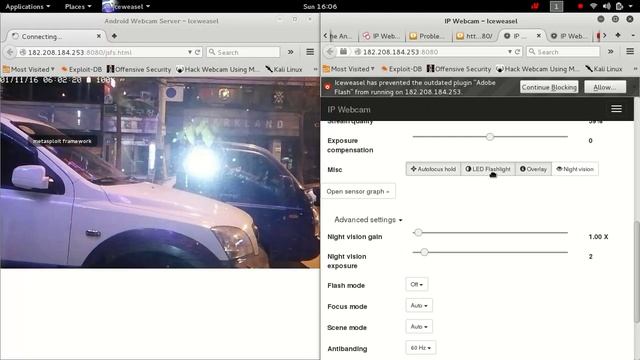Switch to the htt...80/ tab

(475, 36)
